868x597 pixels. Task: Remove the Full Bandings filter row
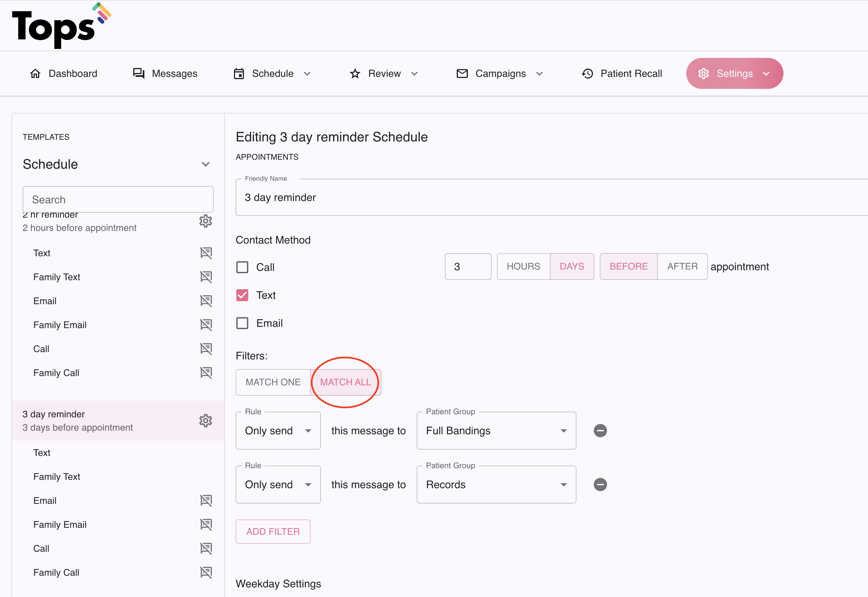point(600,431)
